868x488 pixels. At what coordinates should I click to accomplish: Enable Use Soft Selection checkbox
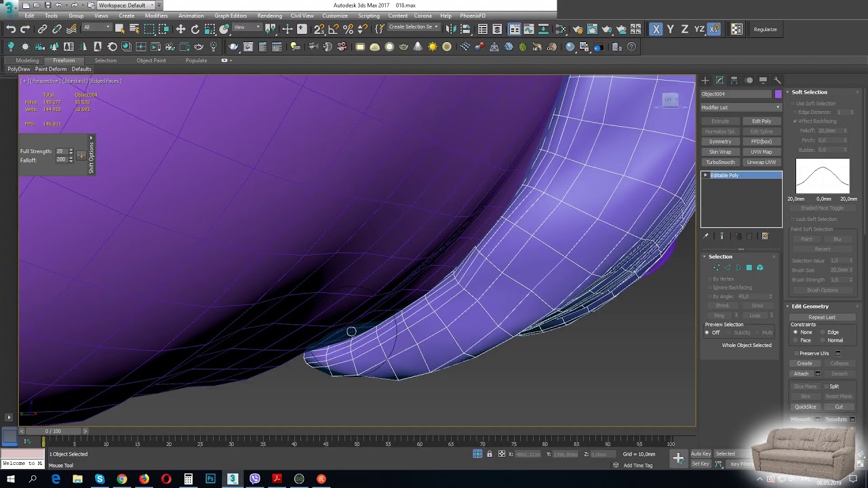click(x=793, y=104)
